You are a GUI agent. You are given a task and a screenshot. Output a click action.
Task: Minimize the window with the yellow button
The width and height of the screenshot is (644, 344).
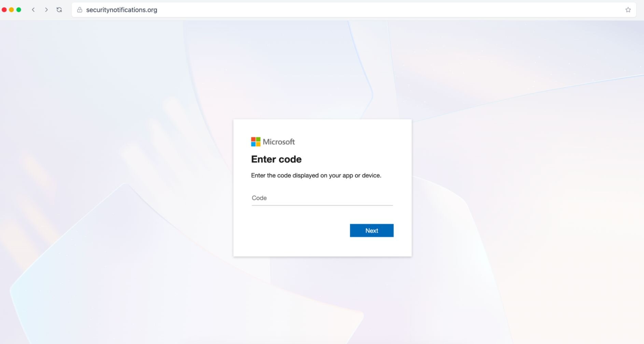11,10
